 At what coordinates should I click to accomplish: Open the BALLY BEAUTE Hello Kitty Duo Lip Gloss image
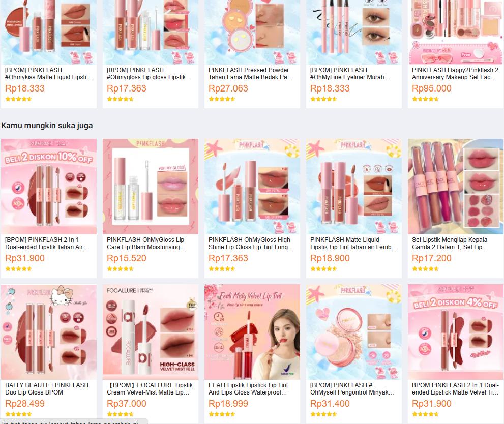click(48, 332)
